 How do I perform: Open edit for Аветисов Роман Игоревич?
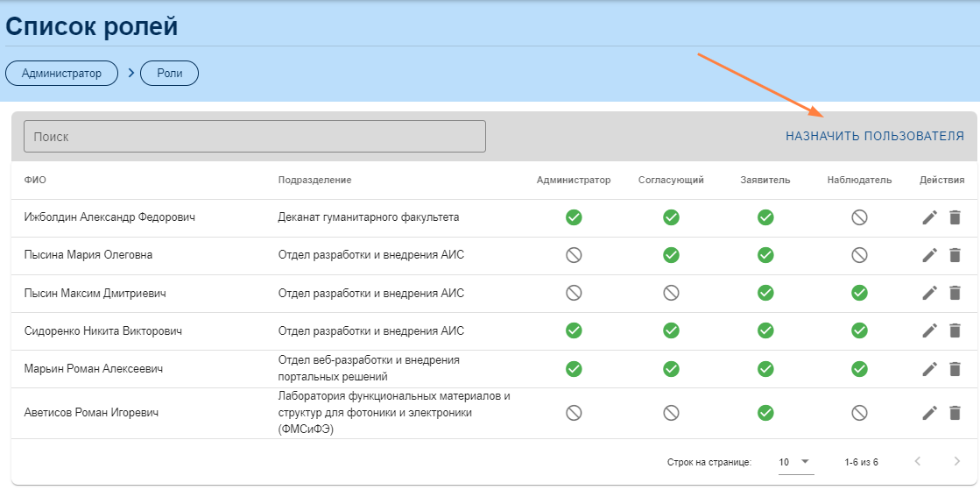(x=929, y=413)
